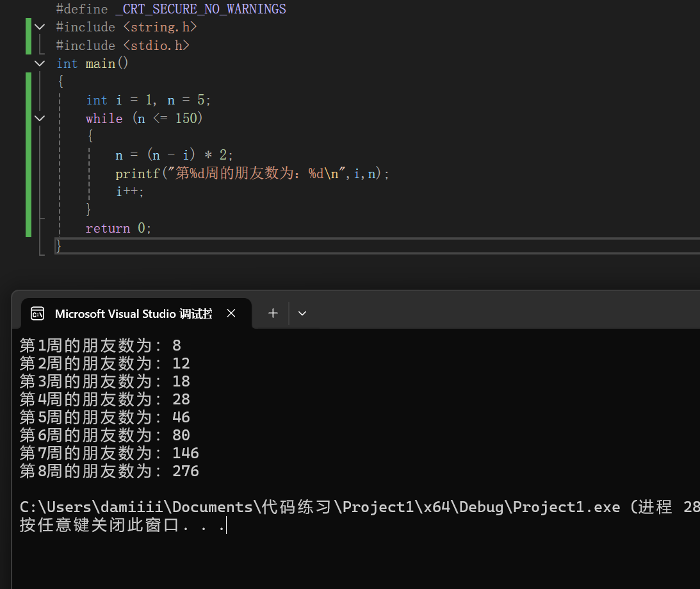This screenshot has width=700, height=589.
Task: Click the #include <string.h> line
Action: pos(126,28)
